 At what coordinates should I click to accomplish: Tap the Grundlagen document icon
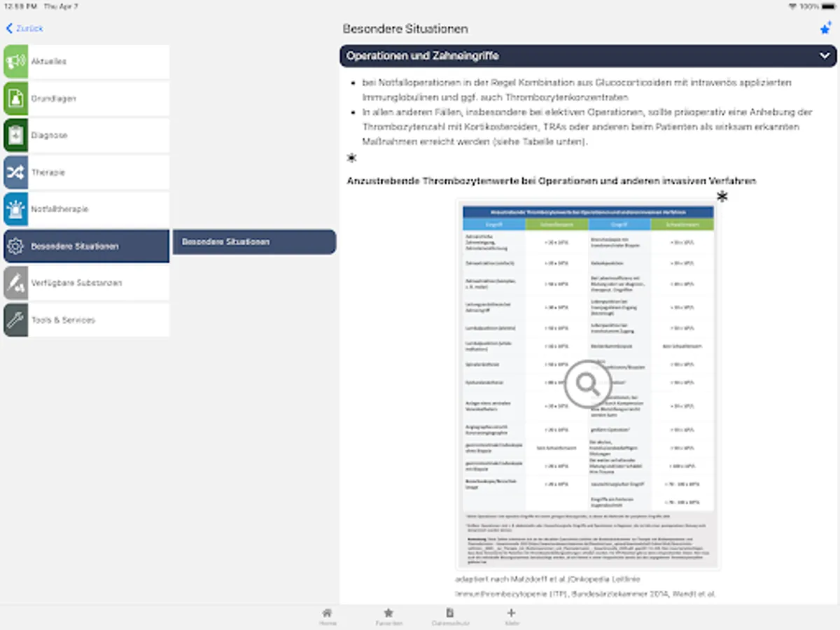coord(15,99)
